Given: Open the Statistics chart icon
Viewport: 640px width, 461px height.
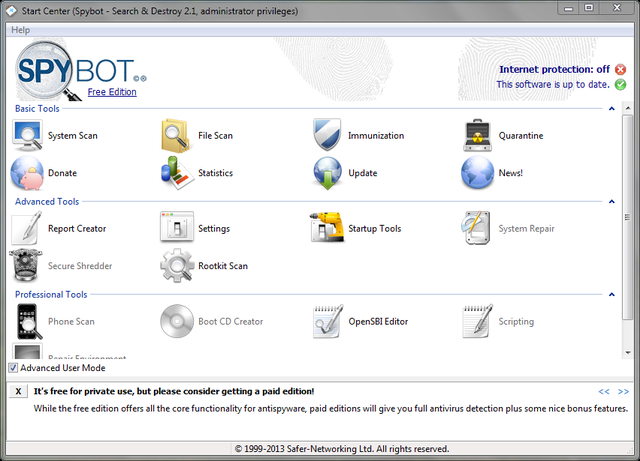Looking at the screenshot, I should pos(177,173).
